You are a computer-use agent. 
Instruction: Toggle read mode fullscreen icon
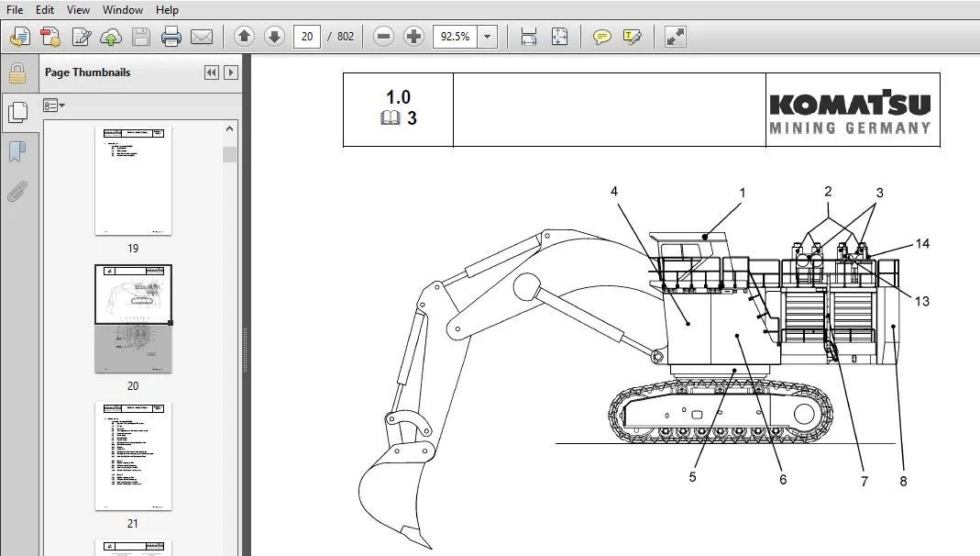(675, 37)
